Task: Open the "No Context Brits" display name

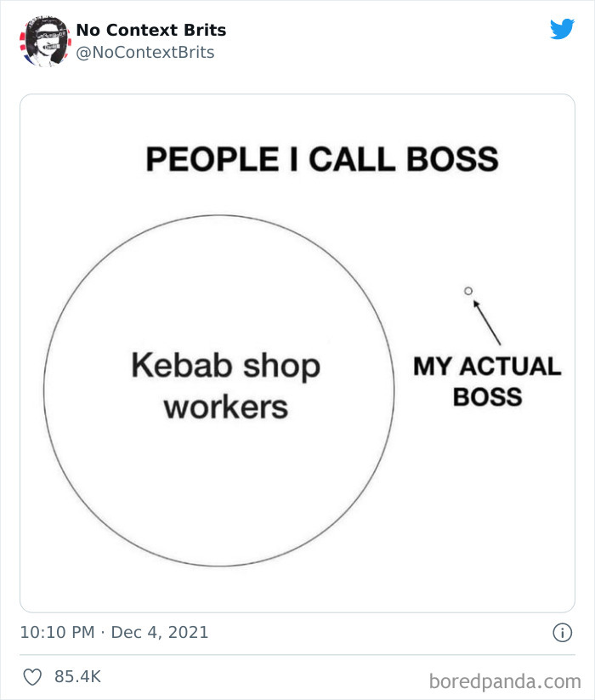Action: pyautogui.click(x=151, y=30)
